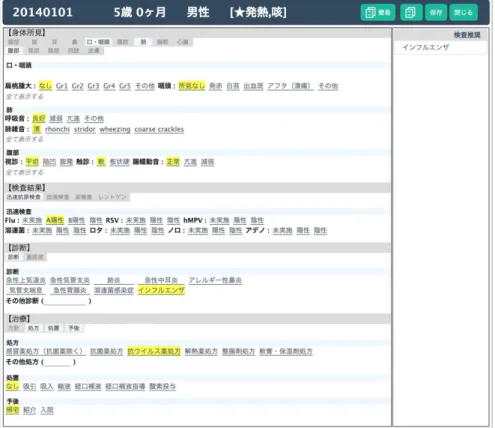Select 入院 prognosis option
This screenshot has width=495, height=428.
click(47, 410)
